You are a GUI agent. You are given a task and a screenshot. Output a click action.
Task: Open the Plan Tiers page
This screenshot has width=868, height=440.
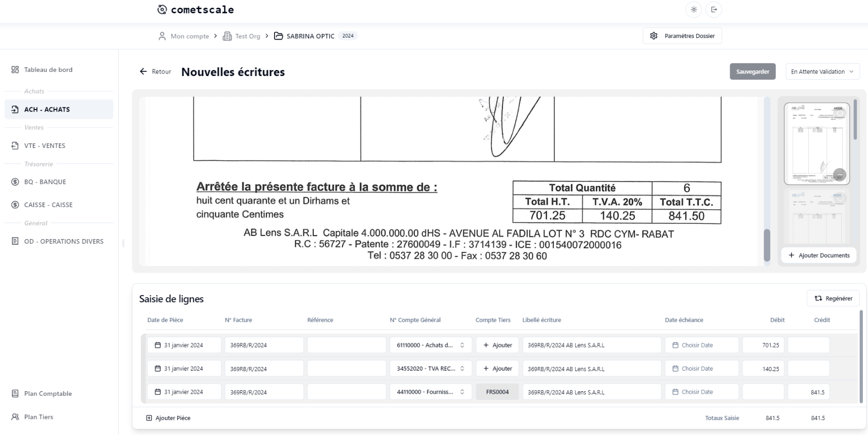[x=39, y=417]
